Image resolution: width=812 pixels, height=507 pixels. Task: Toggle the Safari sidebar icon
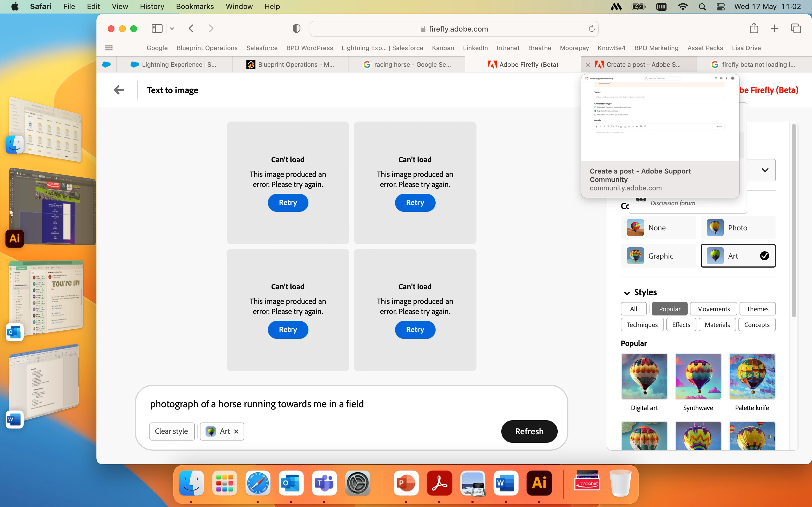pos(157,28)
